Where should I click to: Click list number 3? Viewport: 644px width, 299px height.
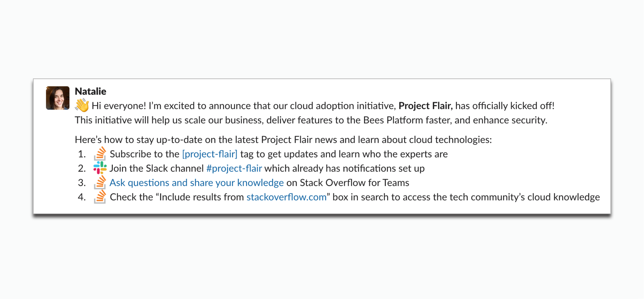82,183
